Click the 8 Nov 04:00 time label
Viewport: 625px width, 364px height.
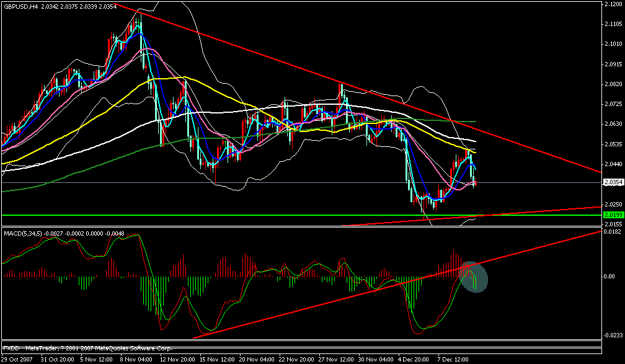(137, 359)
